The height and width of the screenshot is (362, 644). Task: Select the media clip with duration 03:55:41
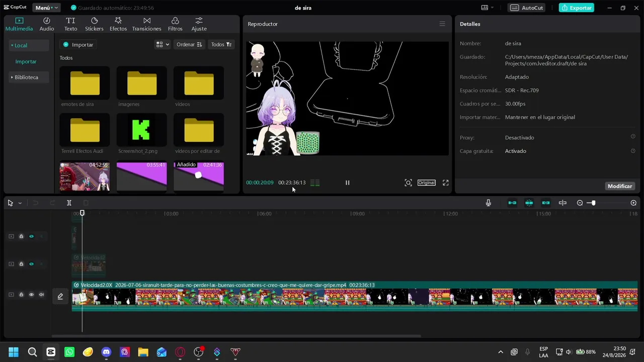click(x=141, y=176)
